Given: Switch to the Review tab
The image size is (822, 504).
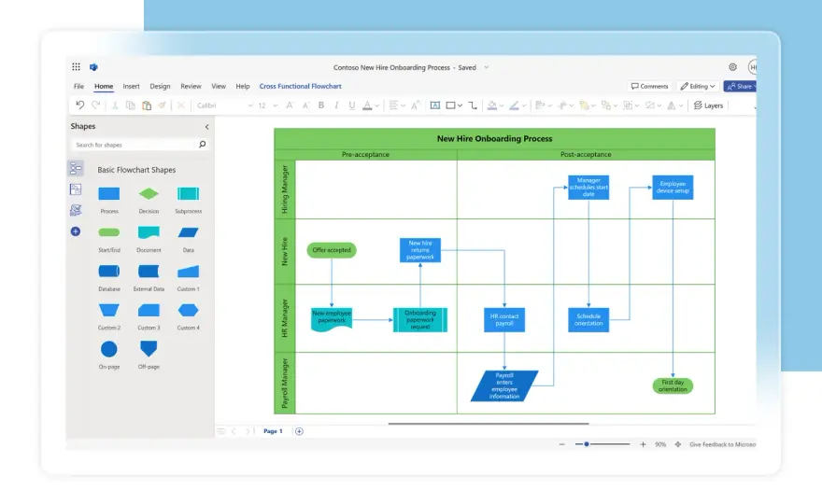Looking at the screenshot, I should [x=191, y=86].
